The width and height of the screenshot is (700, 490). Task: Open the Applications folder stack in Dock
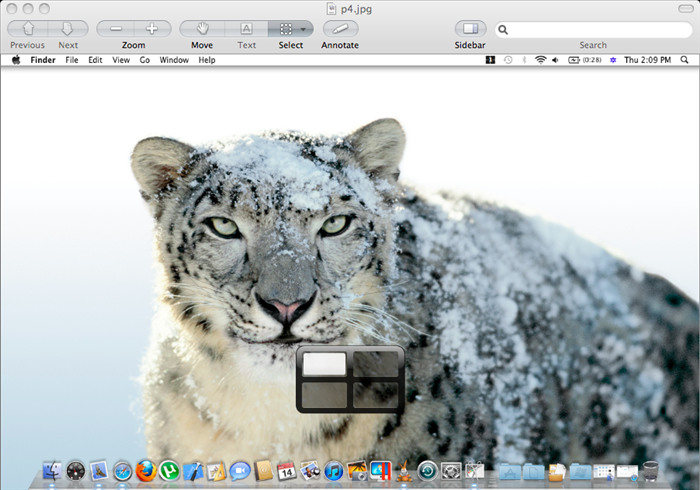pos(510,471)
